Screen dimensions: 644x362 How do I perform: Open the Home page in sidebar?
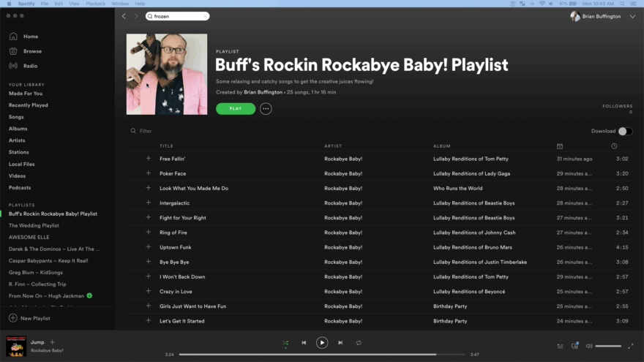tap(24, 37)
